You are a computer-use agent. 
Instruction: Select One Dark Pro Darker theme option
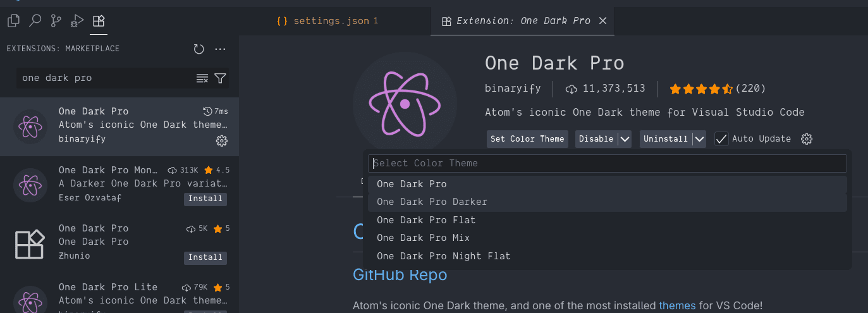pyautogui.click(x=432, y=202)
